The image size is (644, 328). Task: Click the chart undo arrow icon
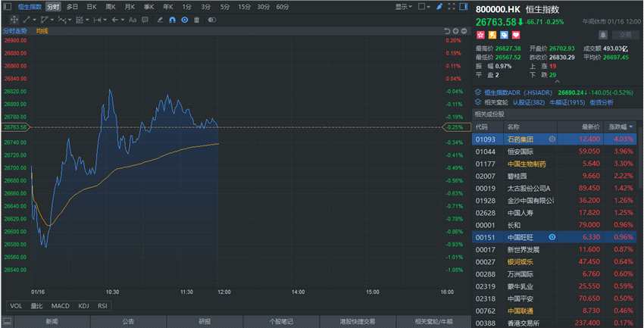click(x=448, y=31)
